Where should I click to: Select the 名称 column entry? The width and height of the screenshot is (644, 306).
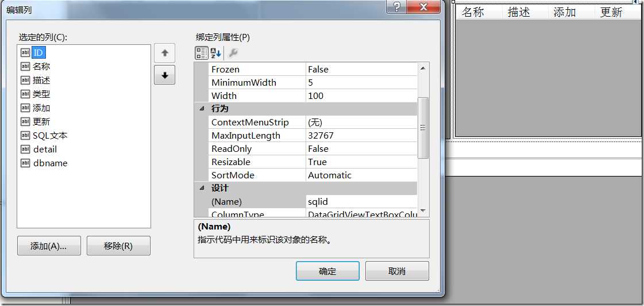[41, 66]
